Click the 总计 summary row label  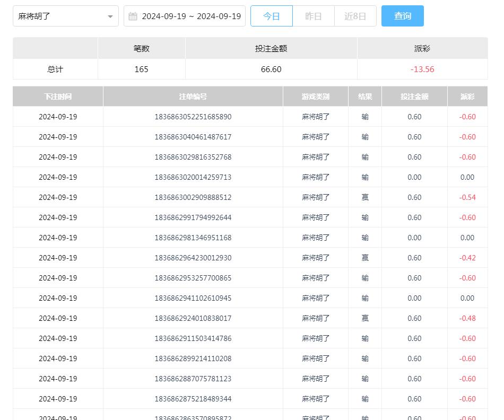point(55,69)
